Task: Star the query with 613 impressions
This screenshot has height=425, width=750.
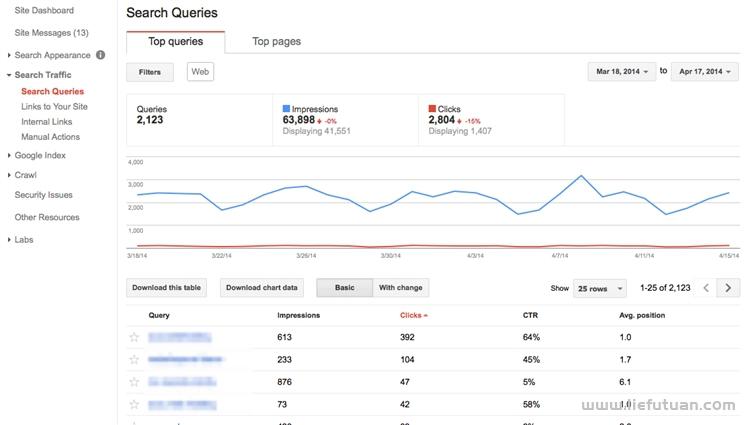Action: (134, 337)
